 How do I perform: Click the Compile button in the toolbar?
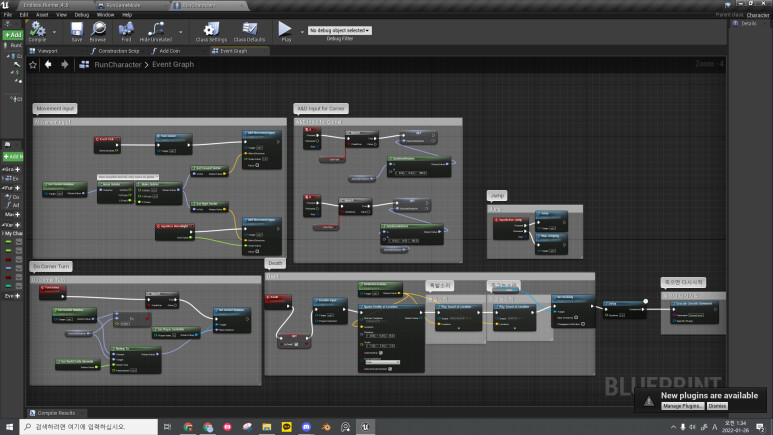38,30
